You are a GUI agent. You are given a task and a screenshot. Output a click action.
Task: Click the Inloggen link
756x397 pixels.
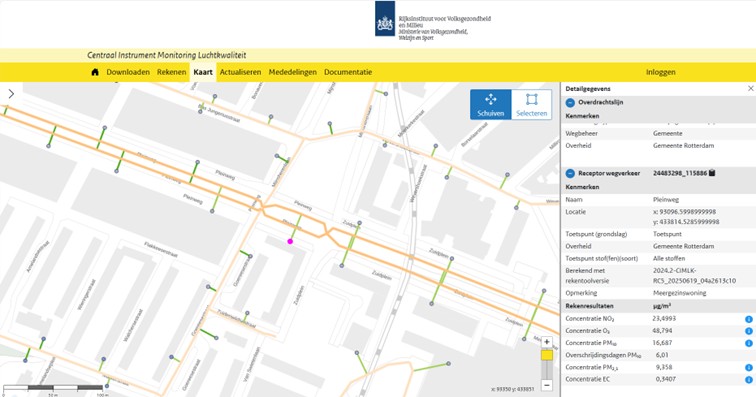[661, 72]
